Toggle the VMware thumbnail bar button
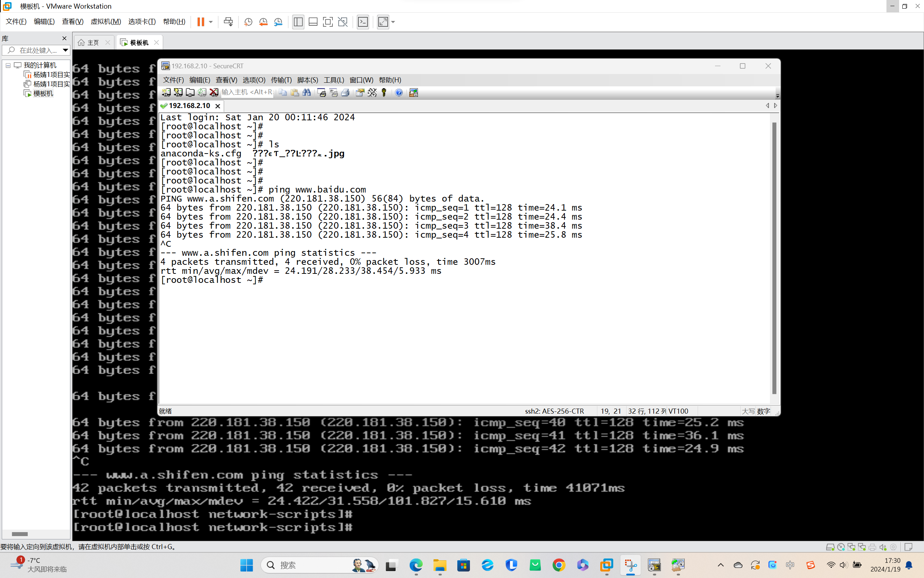Screen dimensions: 924x578 tap(313, 22)
